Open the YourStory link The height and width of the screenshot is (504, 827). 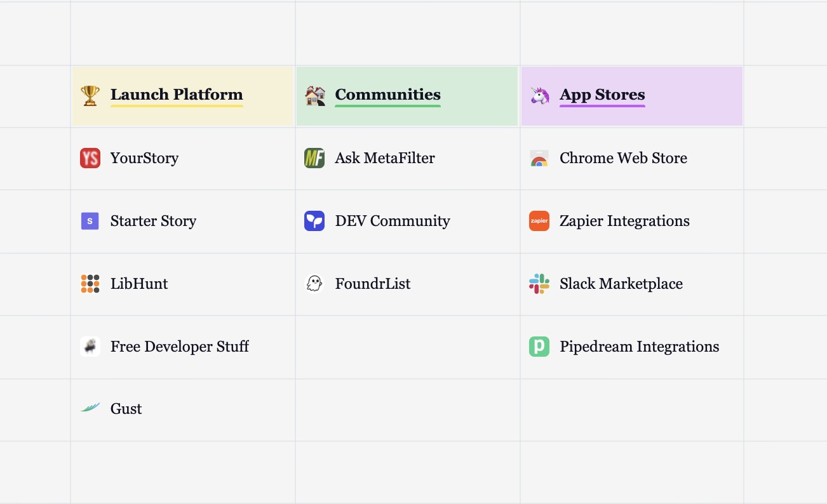144,158
